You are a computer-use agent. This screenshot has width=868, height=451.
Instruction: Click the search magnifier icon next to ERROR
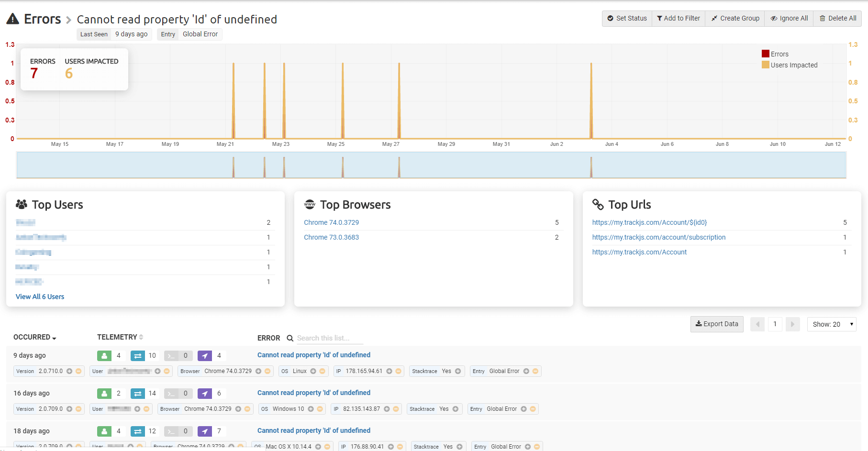pos(290,338)
